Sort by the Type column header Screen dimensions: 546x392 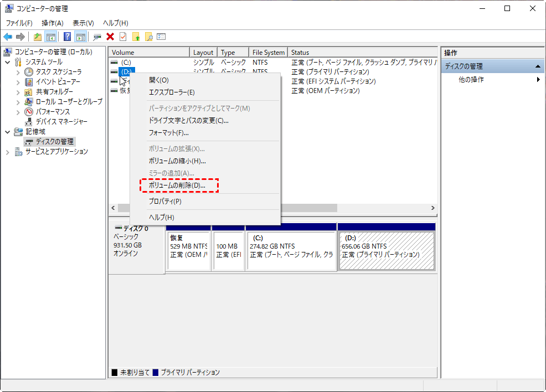point(233,52)
